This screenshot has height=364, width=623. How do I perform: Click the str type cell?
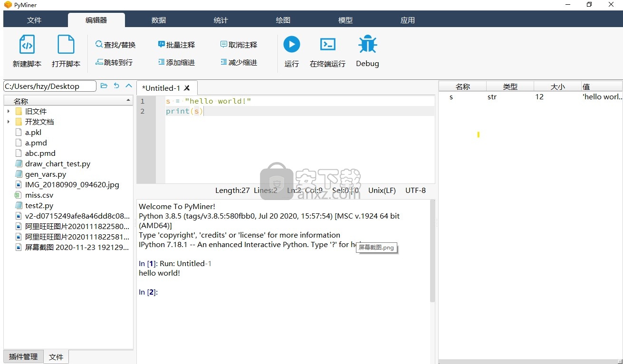[492, 97]
